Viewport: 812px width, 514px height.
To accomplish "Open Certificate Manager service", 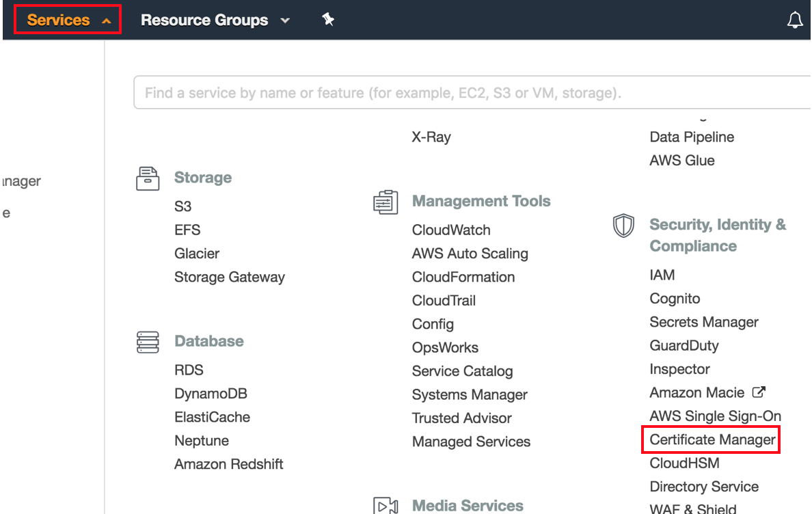I will 712,439.
